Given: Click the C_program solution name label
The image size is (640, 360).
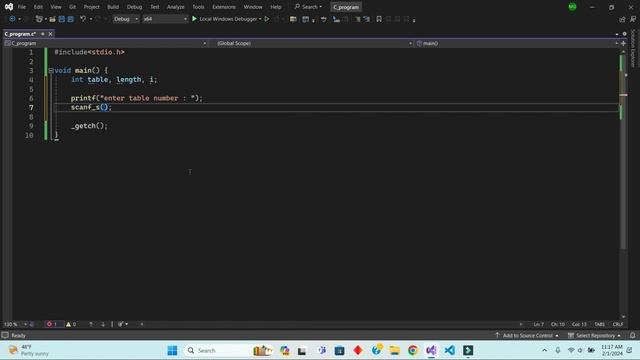Looking at the screenshot, I should coord(346,7).
